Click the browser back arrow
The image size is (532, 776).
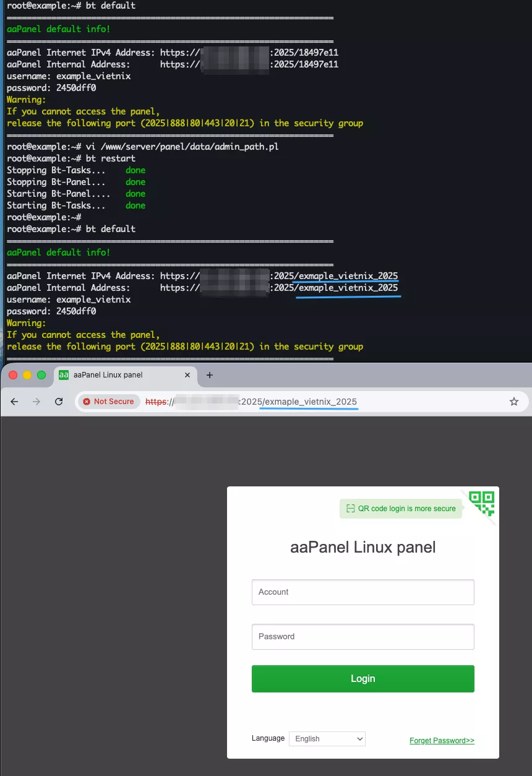click(15, 402)
